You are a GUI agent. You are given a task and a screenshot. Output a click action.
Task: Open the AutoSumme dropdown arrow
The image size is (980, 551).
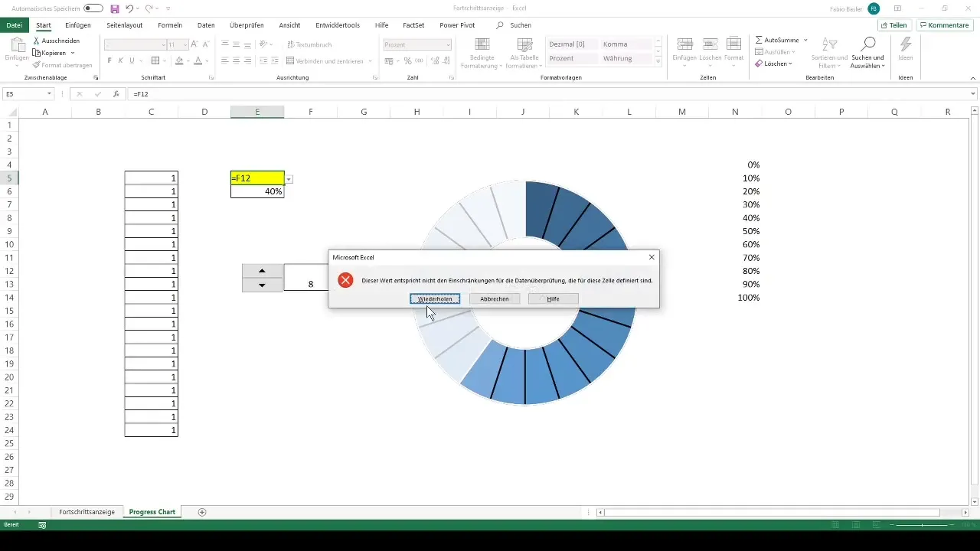(805, 39)
